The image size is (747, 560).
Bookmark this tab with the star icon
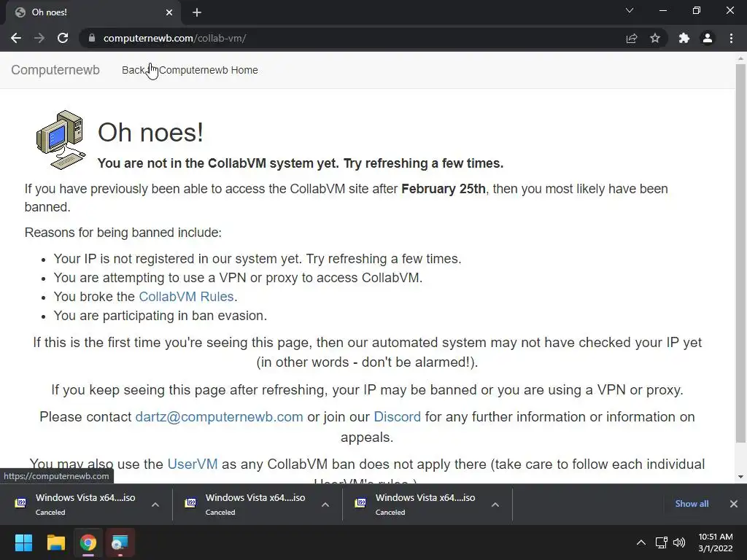(x=655, y=38)
